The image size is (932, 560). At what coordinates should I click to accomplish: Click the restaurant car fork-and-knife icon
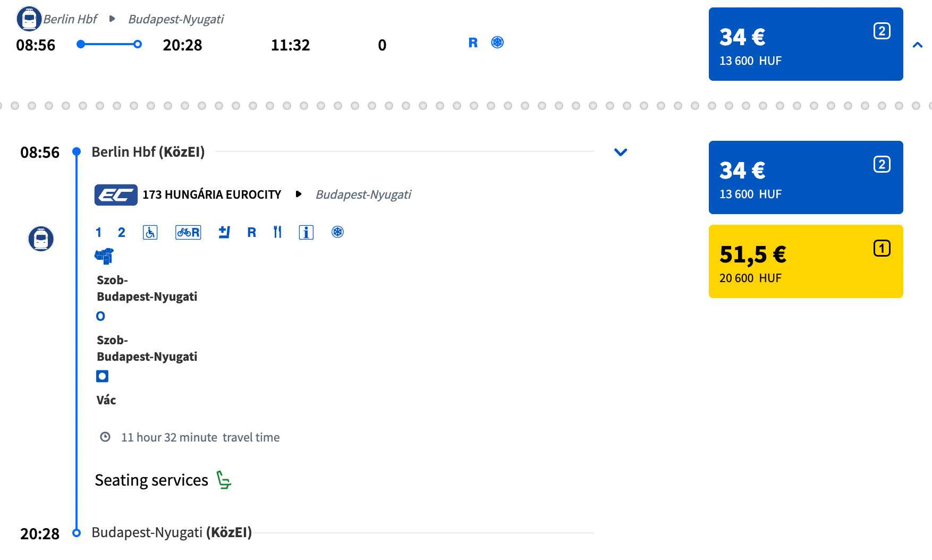click(277, 232)
